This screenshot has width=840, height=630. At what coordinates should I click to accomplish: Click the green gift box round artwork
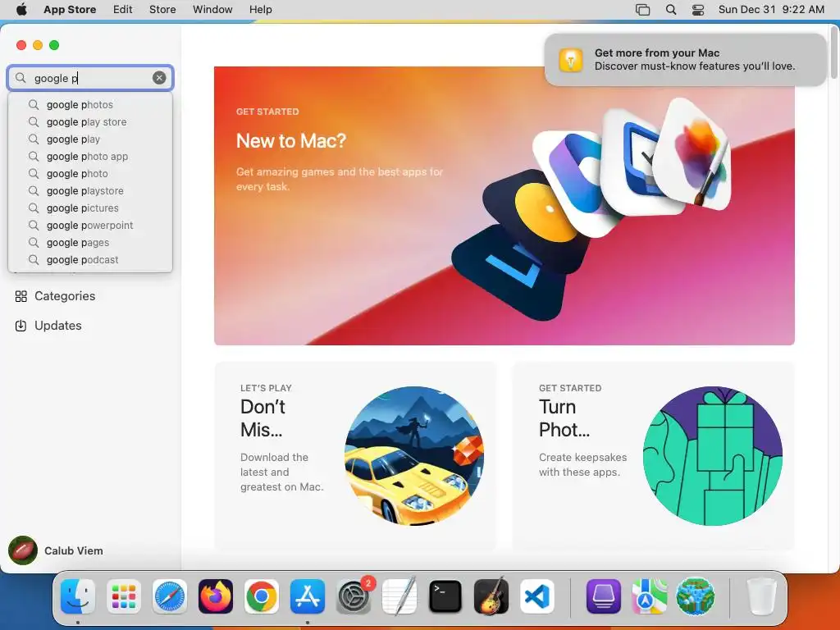[713, 456]
